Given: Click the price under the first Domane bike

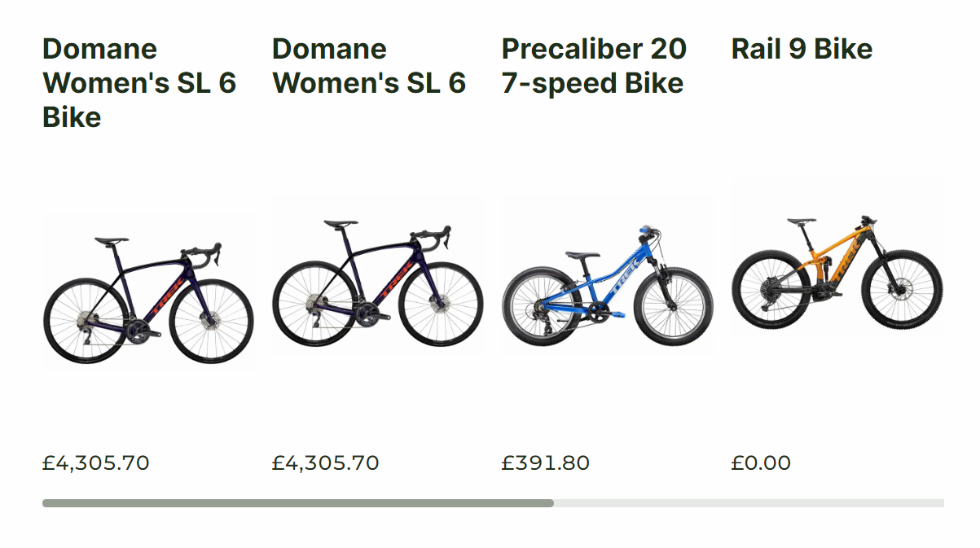Looking at the screenshot, I should click(96, 463).
